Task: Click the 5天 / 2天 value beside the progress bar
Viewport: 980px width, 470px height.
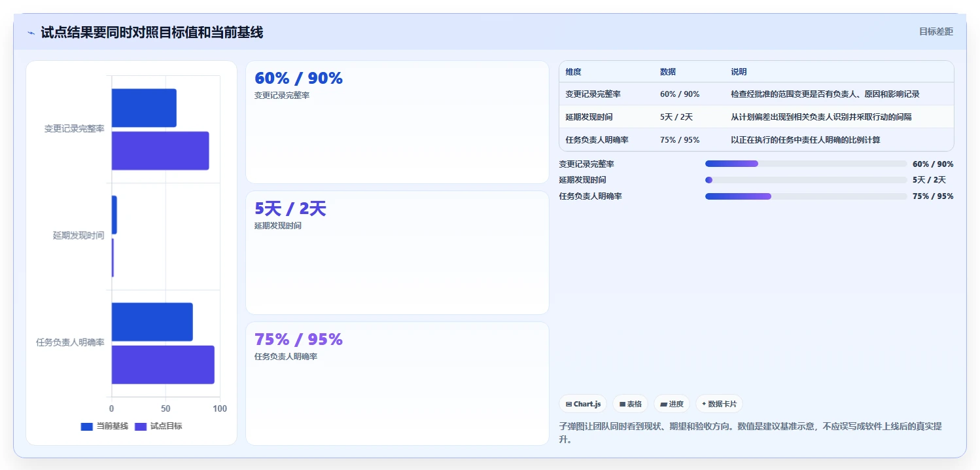Action: pyautogui.click(x=930, y=180)
